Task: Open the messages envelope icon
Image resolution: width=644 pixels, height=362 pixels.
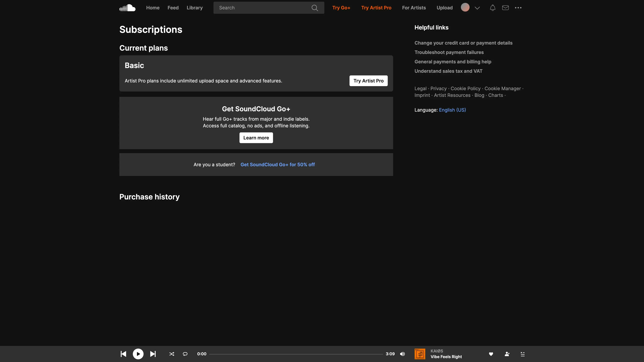Action: pyautogui.click(x=505, y=8)
